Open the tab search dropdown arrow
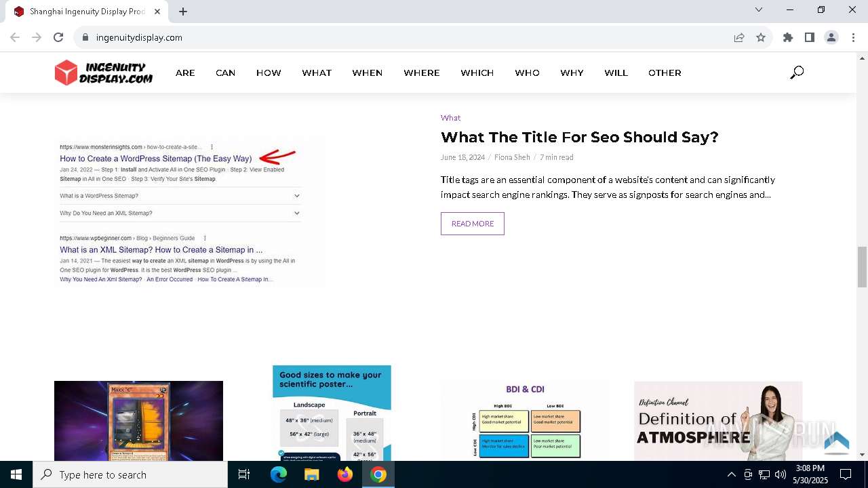 (x=759, y=9)
